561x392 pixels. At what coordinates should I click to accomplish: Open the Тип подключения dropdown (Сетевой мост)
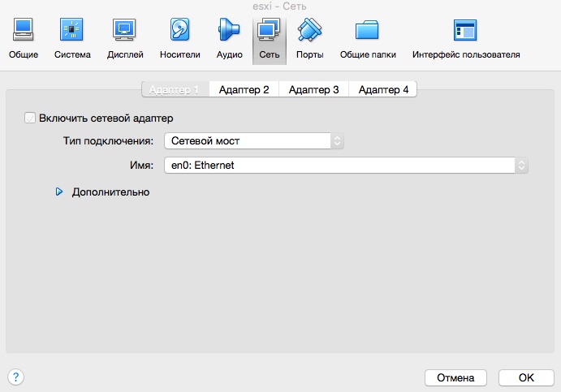[x=254, y=140]
